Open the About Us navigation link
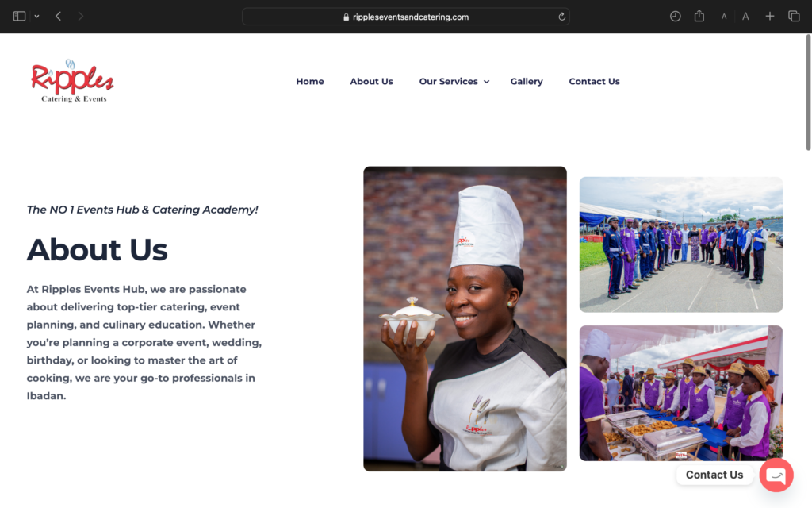The height and width of the screenshot is (508, 812). pyautogui.click(x=371, y=82)
